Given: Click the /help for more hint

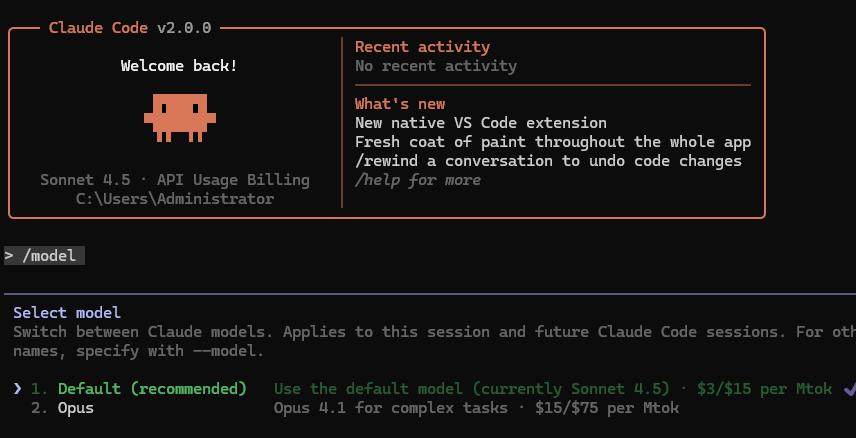Looking at the screenshot, I should [x=418, y=180].
